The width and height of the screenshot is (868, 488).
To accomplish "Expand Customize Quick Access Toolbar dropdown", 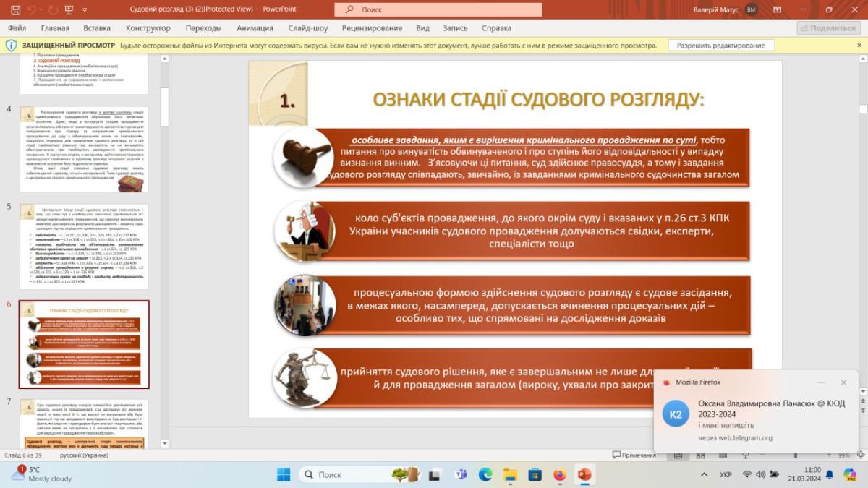I will click(x=85, y=9).
